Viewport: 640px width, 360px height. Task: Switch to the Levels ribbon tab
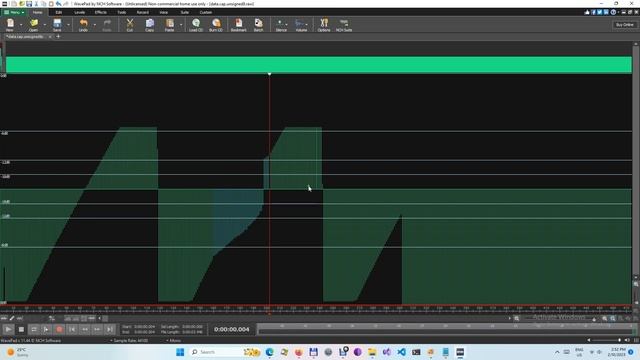click(80, 12)
